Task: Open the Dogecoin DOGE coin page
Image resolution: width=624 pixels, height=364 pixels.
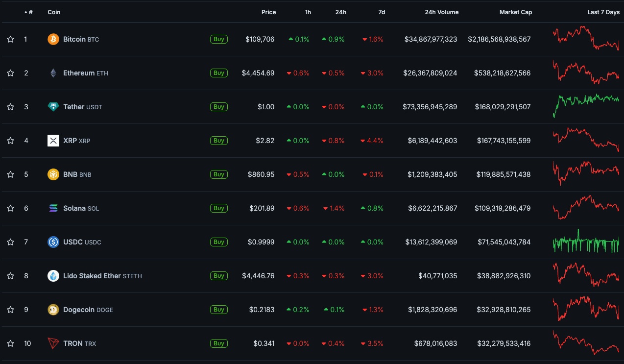Action: tap(88, 310)
